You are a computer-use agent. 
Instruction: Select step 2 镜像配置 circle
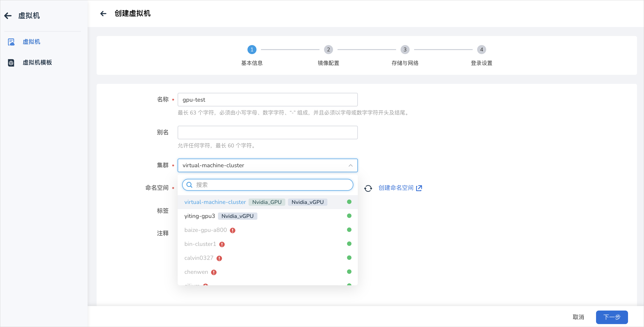pyautogui.click(x=328, y=50)
